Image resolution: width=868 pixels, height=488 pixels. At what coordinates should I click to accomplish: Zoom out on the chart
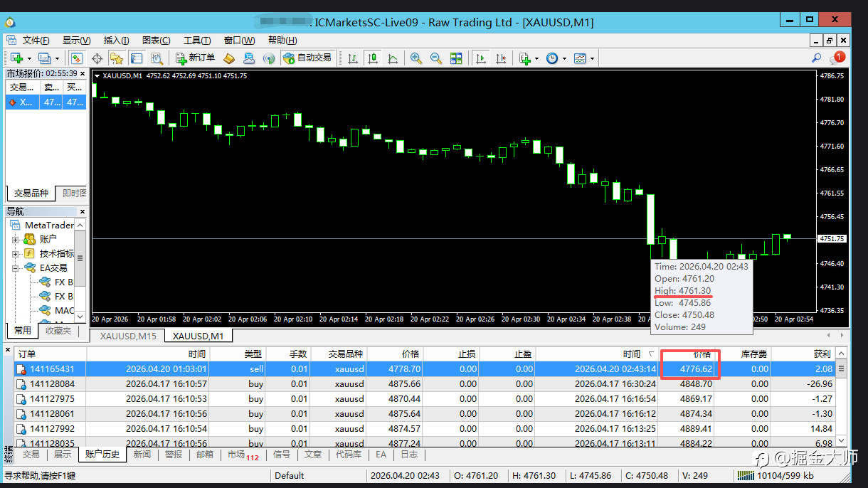click(x=435, y=58)
